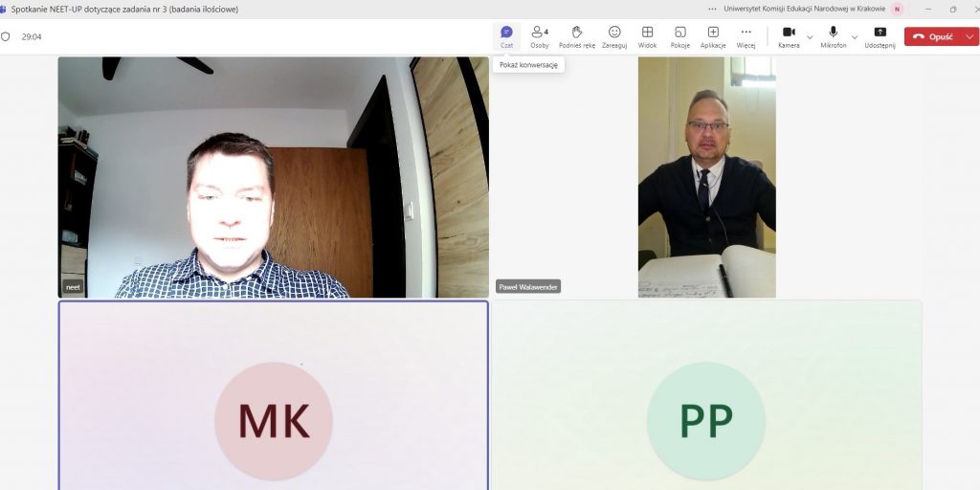Open title bar three-dots settings menu
The width and height of the screenshot is (980, 490).
[x=712, y=9]
